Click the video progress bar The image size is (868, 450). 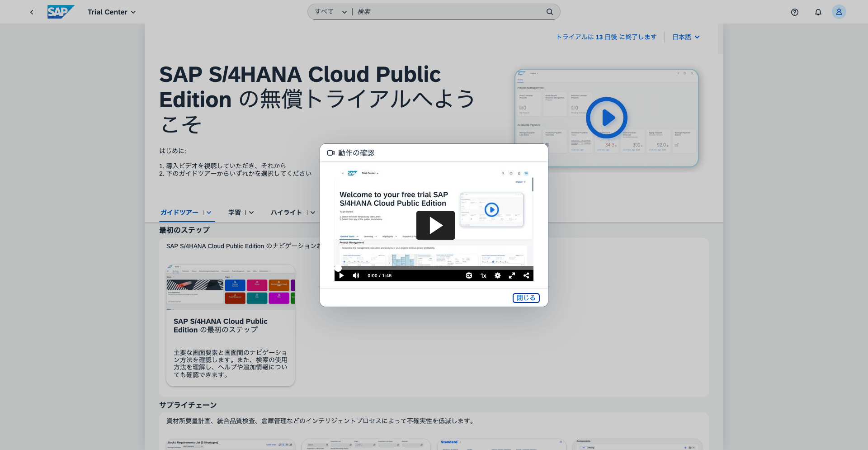pyautogui.click(x=434, y=268)
